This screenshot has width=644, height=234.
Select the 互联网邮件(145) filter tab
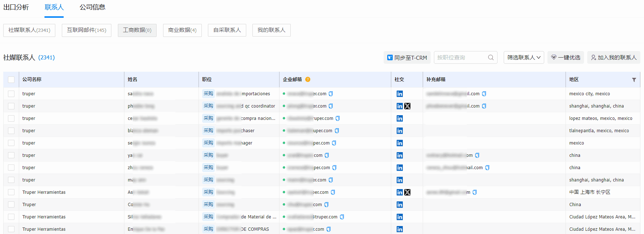[x=86, y=30]
